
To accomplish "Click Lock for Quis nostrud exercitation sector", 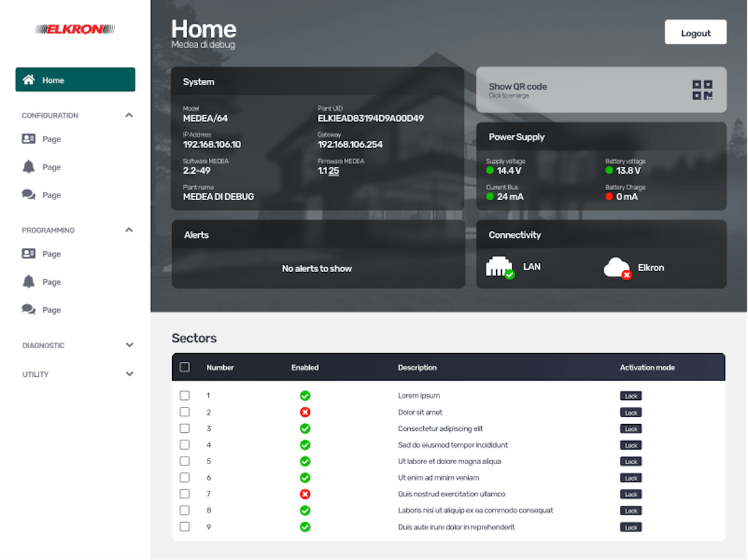I will click(x=631, y=494).
